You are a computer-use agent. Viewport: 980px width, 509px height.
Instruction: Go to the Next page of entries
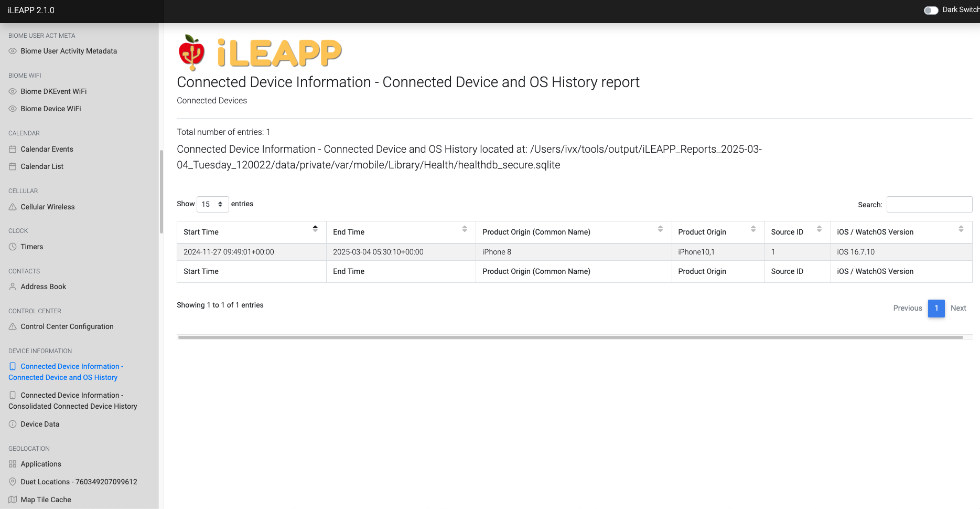click(x=958, y=308)
